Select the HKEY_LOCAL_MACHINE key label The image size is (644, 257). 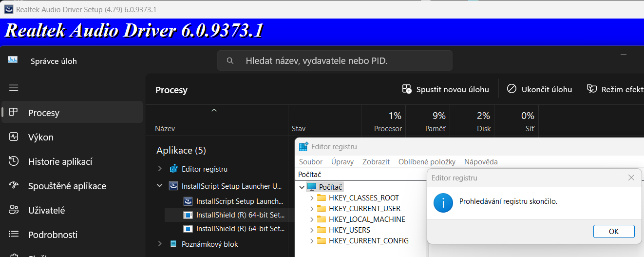coord(367,219)
